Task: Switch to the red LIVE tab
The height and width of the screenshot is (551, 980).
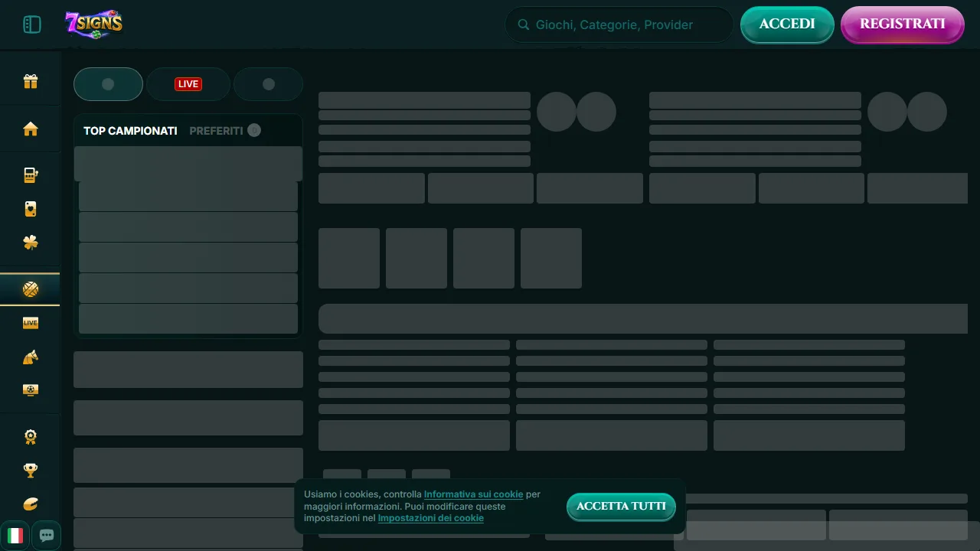Action: coord(188,84)
